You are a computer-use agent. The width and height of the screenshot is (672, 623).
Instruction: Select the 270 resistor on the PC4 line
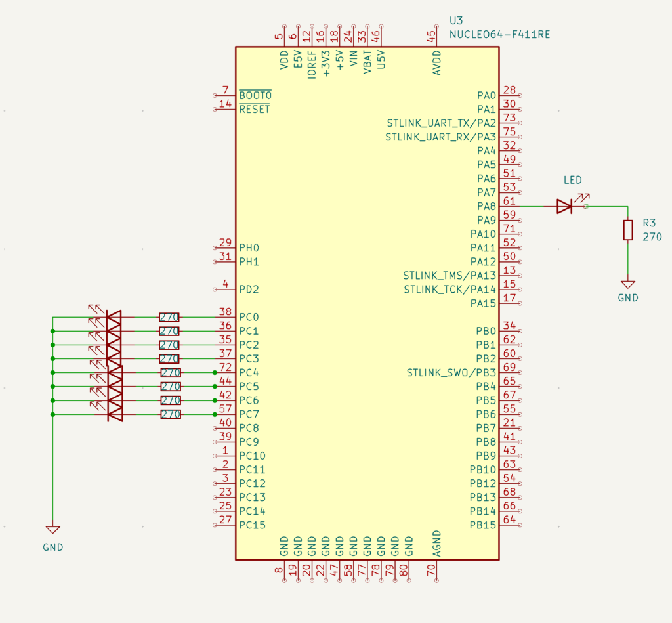click(171, 373)
